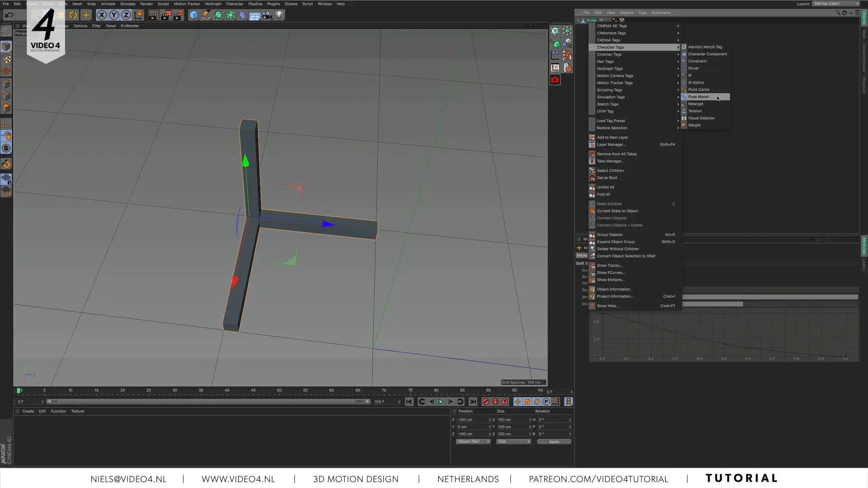Click the Position X input field
This screenshot has height=488, width=868.
473,420
